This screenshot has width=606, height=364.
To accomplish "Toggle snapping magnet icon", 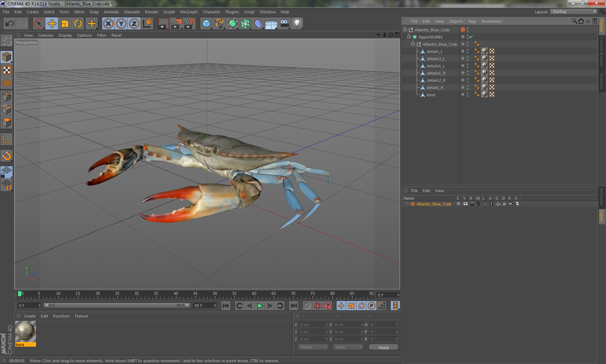I will [x=7, y=156].
